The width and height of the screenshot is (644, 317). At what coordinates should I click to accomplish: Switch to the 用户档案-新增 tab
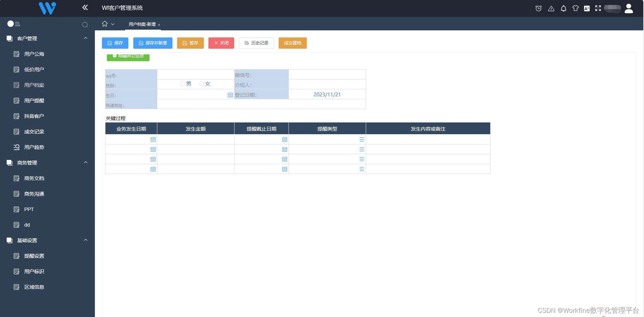point(142,24)
